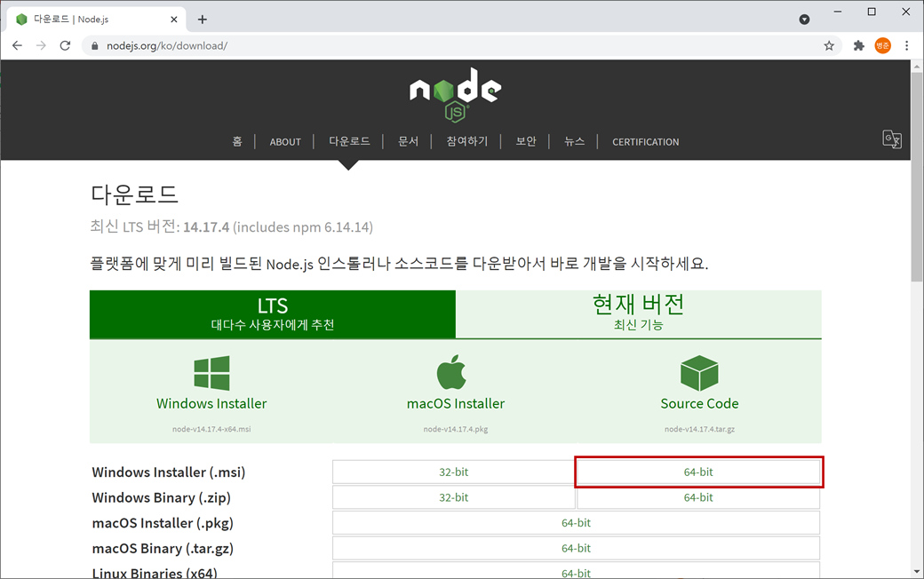Click the Windows logo icon

211,373
